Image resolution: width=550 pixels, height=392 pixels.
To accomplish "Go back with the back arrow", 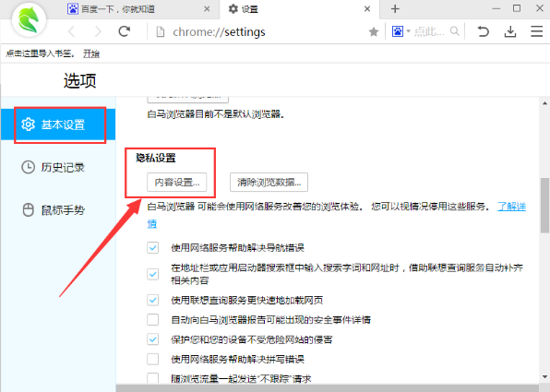I will pos(72,32).
